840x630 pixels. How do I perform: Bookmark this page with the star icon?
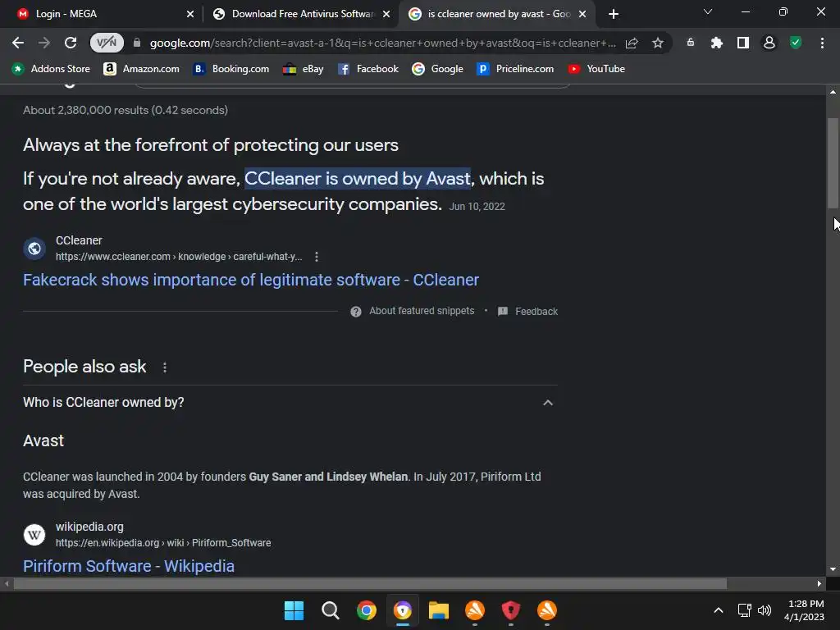(658, 43)
